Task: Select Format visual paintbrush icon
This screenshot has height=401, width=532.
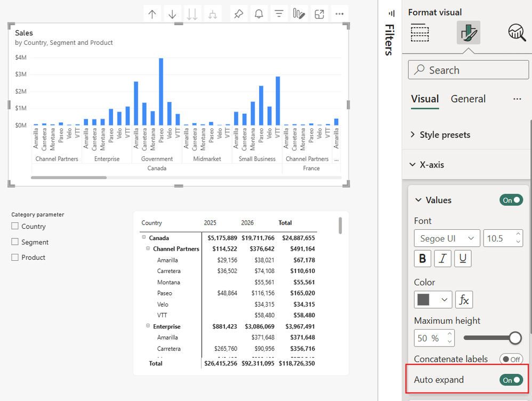Action: pos(468,33)
